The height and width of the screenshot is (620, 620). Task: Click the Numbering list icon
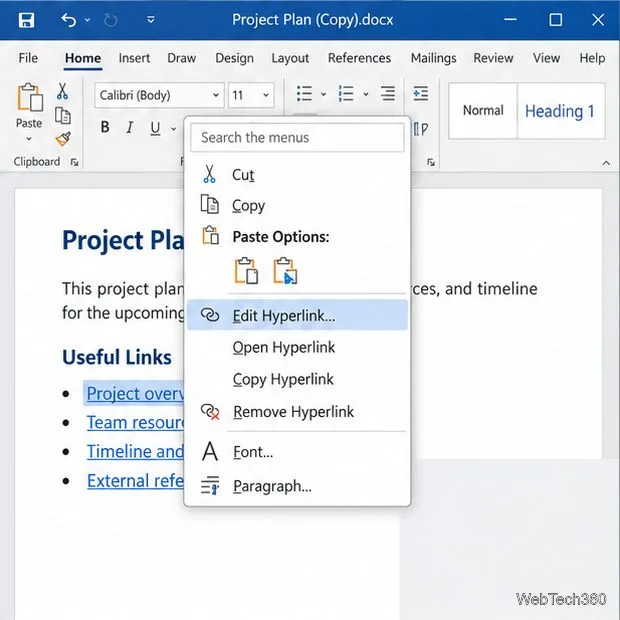tap(346, 94)
